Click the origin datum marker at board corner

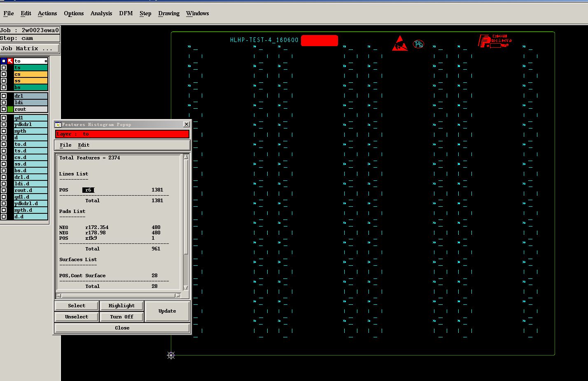coord(171,355)
